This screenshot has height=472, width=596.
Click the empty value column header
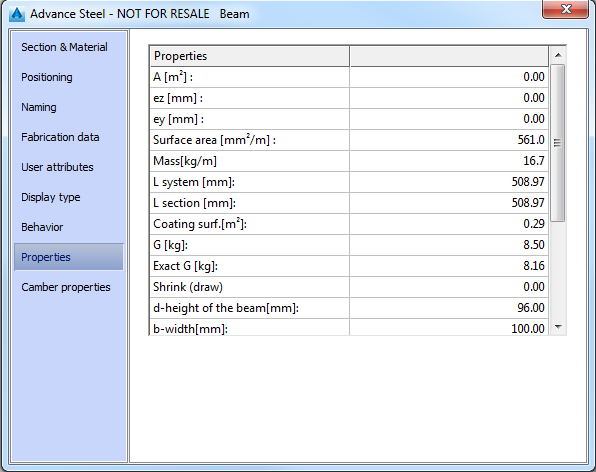(449, 56)
